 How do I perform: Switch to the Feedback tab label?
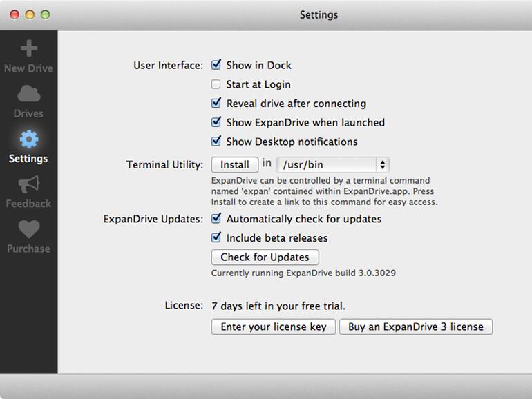(x=28, y=204)
